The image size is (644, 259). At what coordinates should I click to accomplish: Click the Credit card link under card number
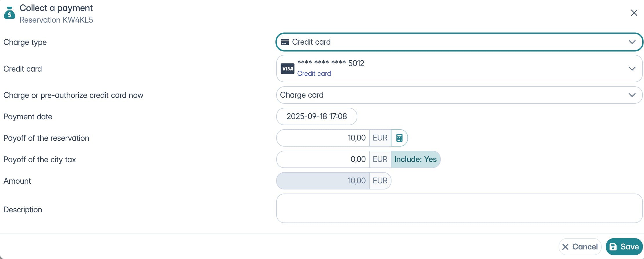(314, 74)
